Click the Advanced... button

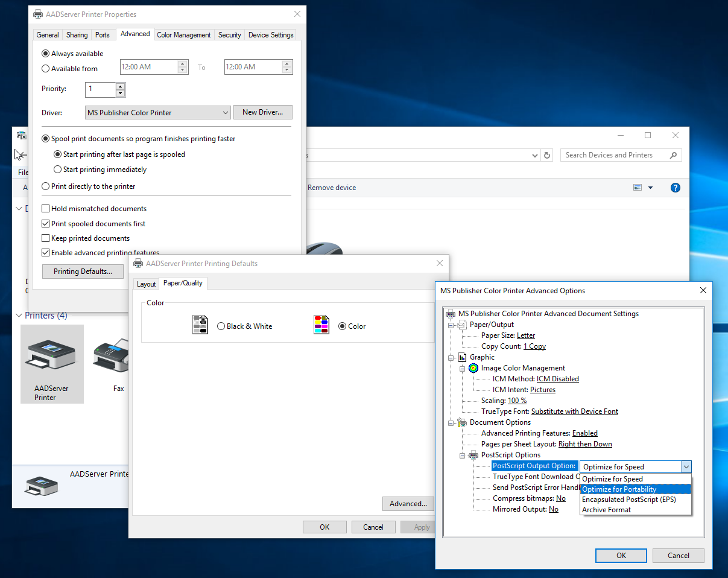coord(408,504)
